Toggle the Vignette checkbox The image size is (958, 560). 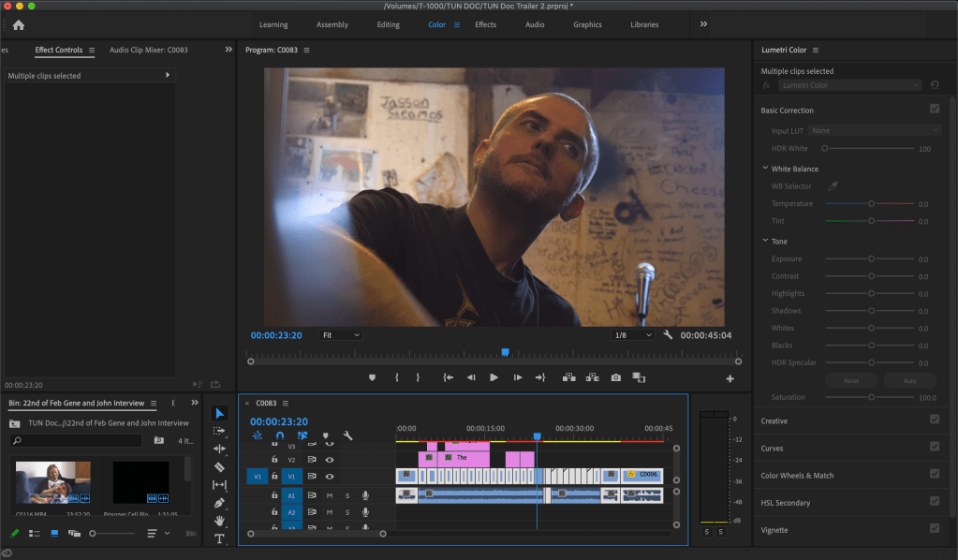coord(934,529)
